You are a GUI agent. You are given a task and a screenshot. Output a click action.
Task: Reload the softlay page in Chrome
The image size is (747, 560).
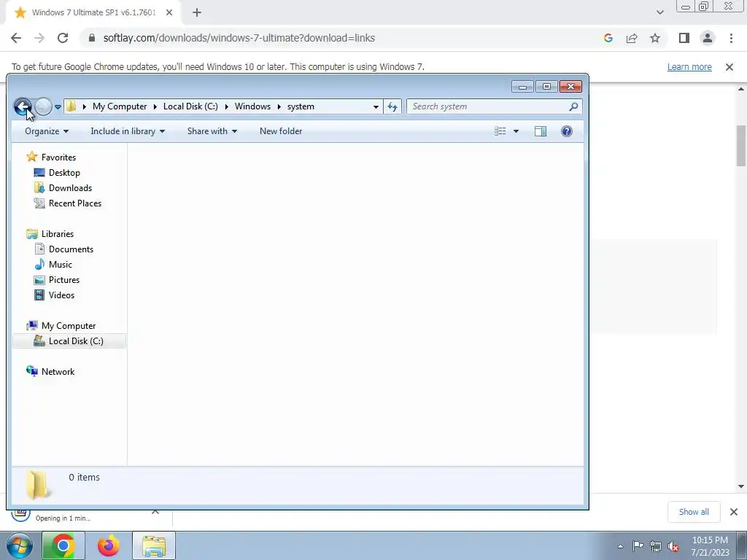pyautogui.click(x=63, y=38)
